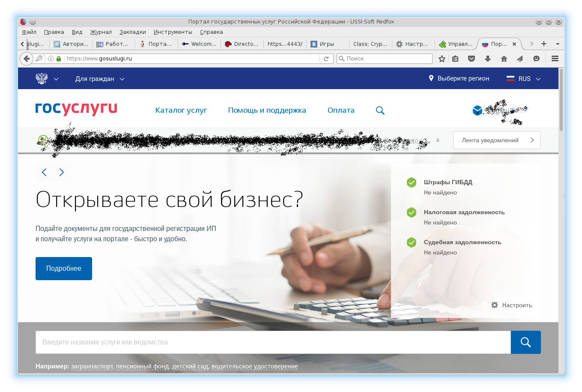The height and width of the screenshot is (392, 582).
Task: Click the reload page icon
Action: [326, 59]
